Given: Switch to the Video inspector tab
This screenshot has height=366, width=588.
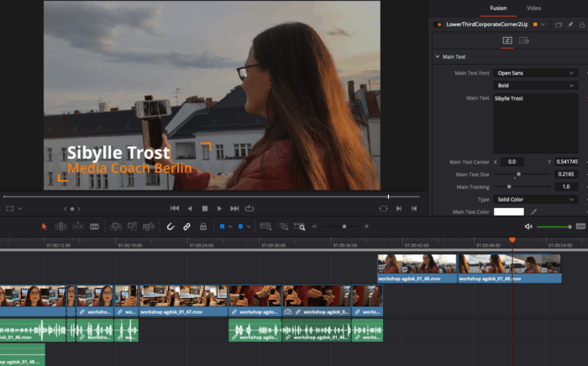Looking at the screenshot, I should coord(533,8).
